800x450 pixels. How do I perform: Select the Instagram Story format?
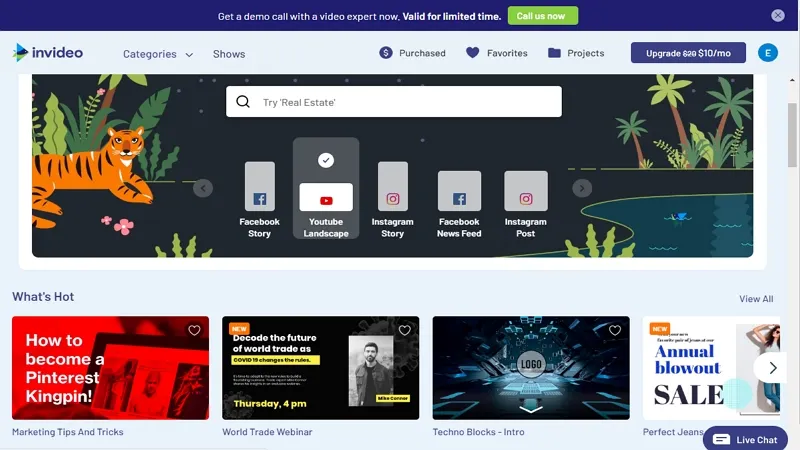tap(392, 199)
